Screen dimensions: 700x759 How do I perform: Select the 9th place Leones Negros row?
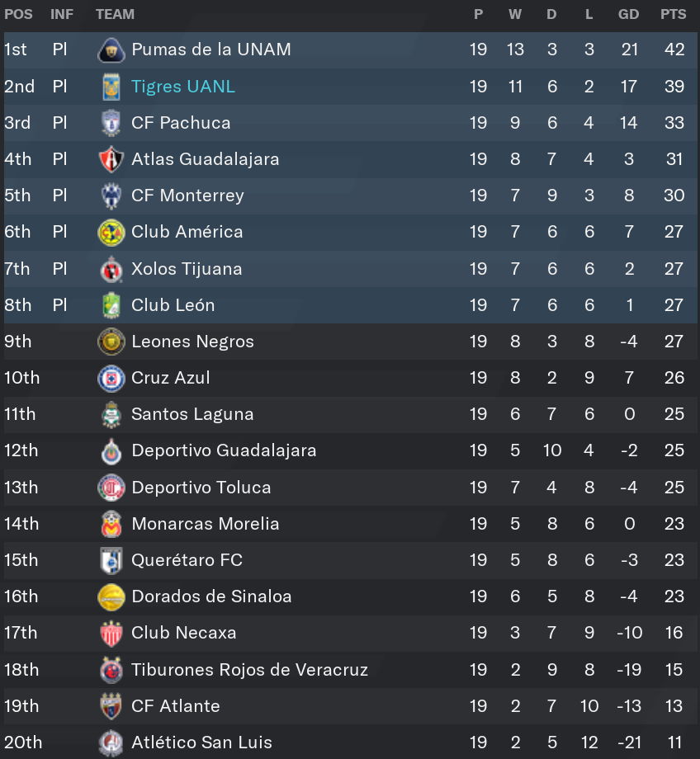point(351,342)
